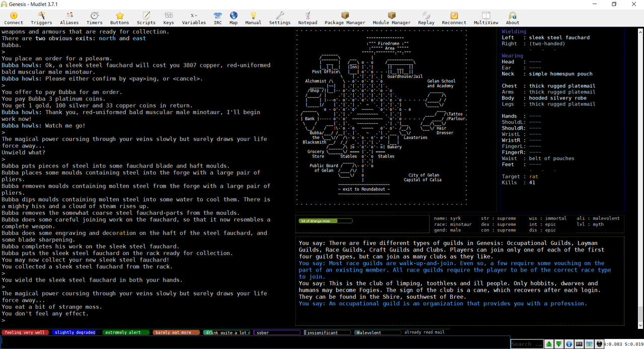Open the Keys editor
This screenshot has width=644, height=349.
(x=169, y=18)
